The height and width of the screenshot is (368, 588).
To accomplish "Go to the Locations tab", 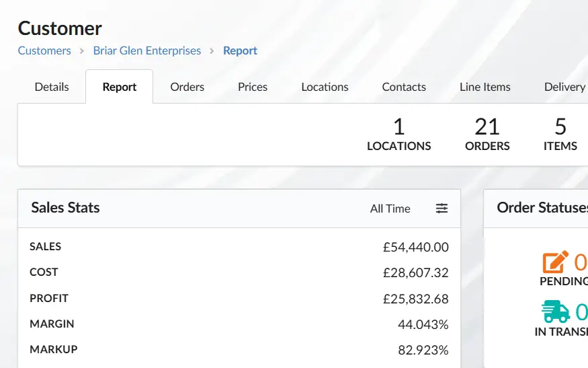I will tap(325, 87).
